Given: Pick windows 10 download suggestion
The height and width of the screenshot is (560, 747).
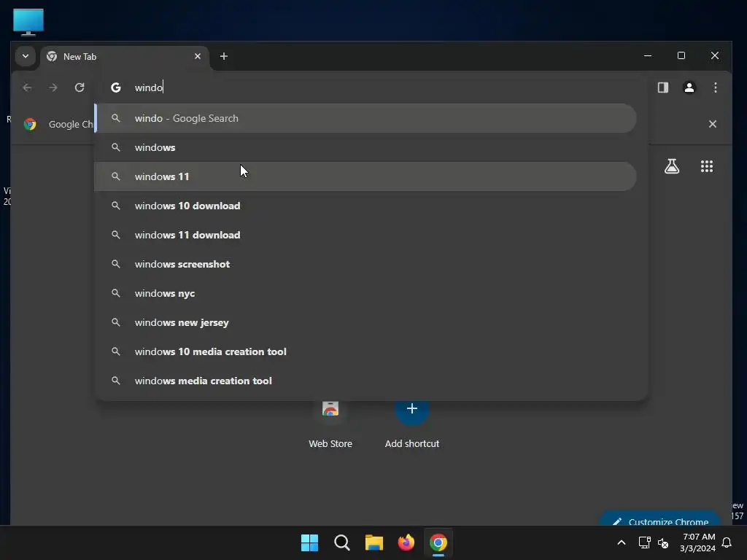Looking at the screenshot, I should click(x=365, y=206).
